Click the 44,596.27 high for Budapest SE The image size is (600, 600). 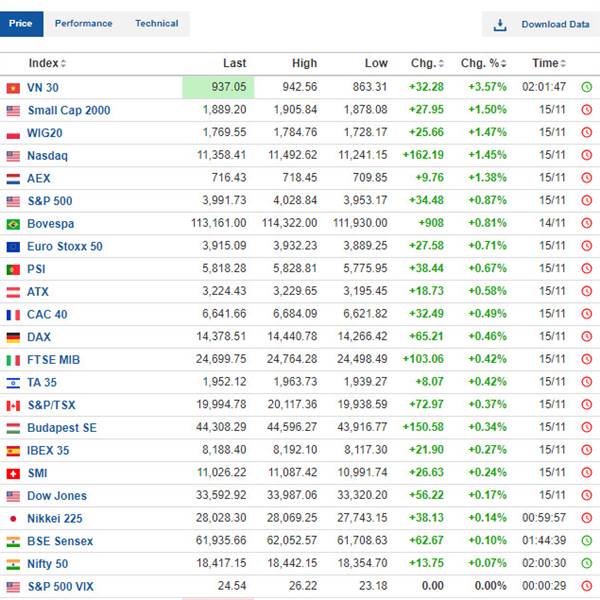[x=292, y=427]
